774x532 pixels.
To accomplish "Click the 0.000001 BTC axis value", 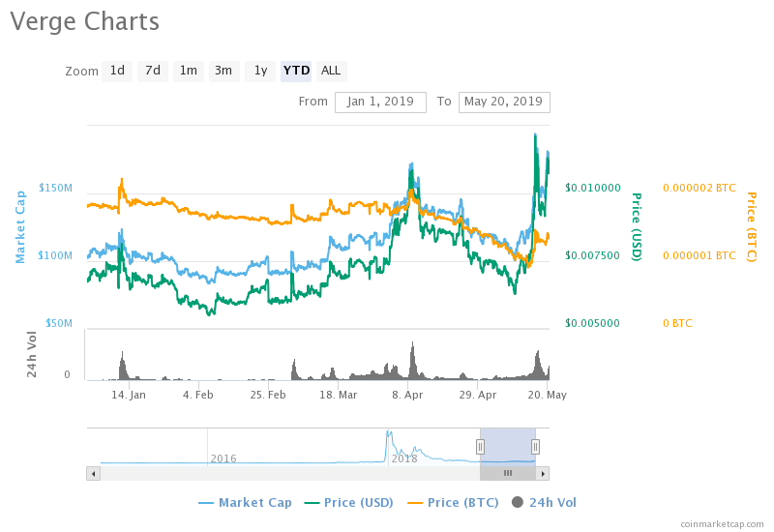I will click(700, 255).
